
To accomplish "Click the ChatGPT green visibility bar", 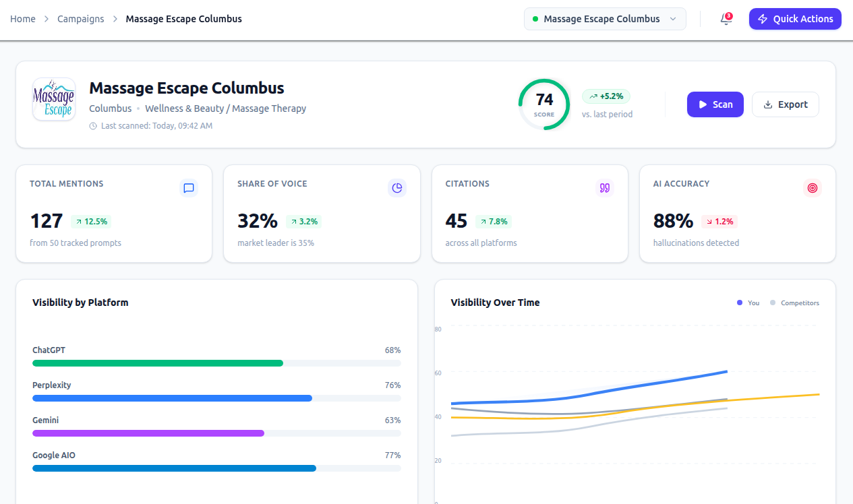I will coord(158,363).
